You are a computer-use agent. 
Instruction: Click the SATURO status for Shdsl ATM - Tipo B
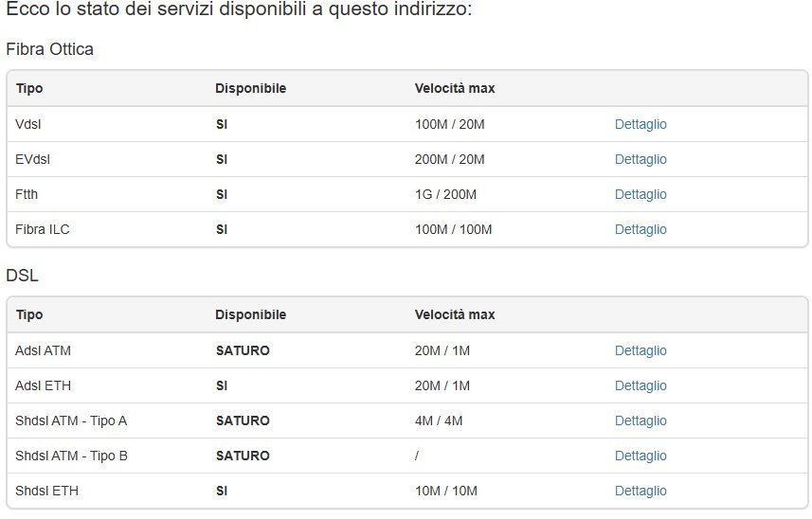(243, 456)
